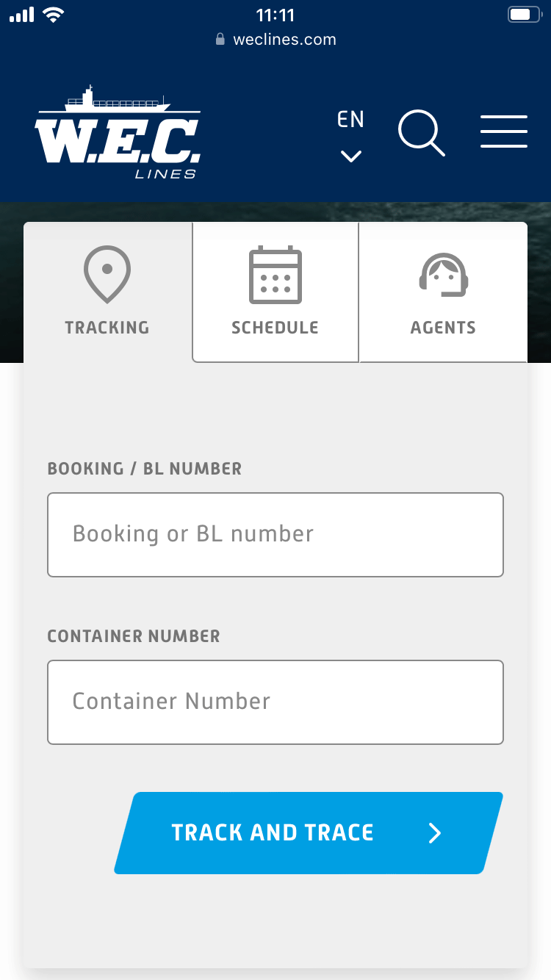Tap the Wi-Fi status icon
Screen dimensions: 551x980
click(x=53, y=15)
